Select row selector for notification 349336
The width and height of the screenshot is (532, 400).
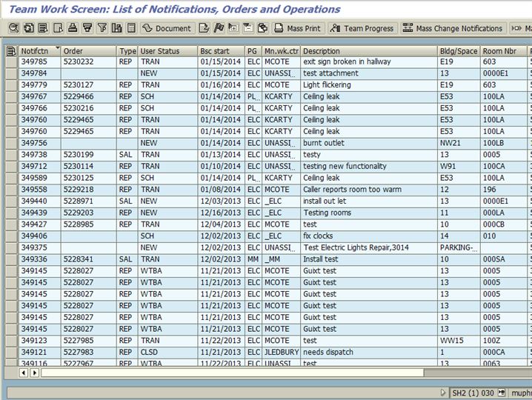(x=10, y=259)
